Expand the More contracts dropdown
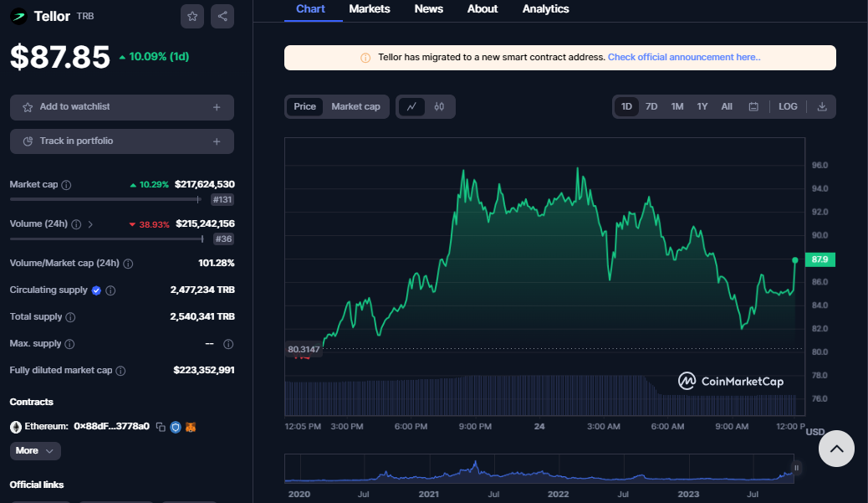 coord(35,451)
